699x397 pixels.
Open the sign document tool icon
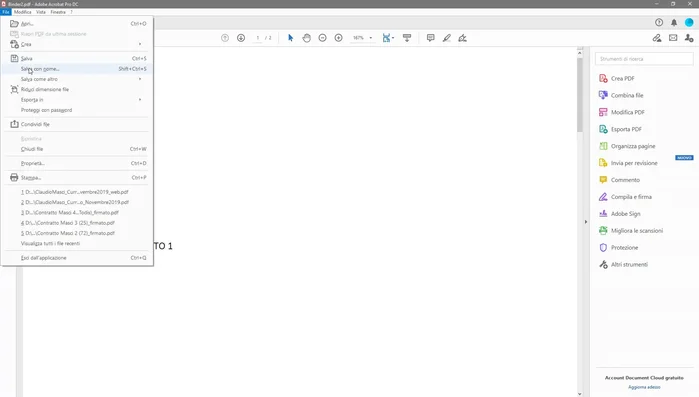point(463,38)
